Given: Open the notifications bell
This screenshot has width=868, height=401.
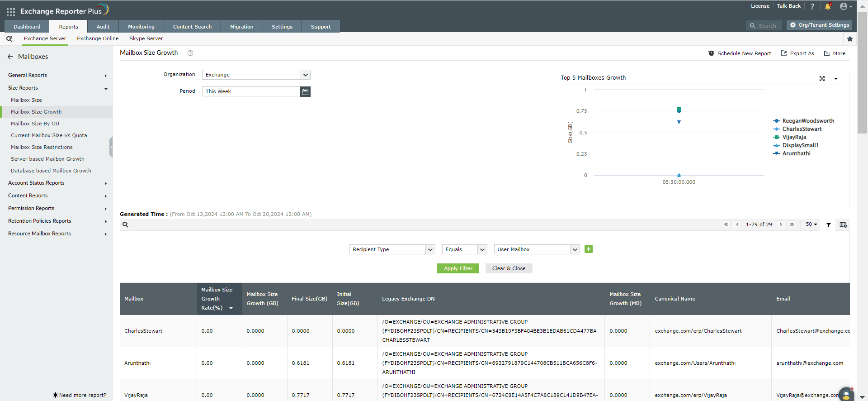Looking at the screenshot, I should pos(828,6).
